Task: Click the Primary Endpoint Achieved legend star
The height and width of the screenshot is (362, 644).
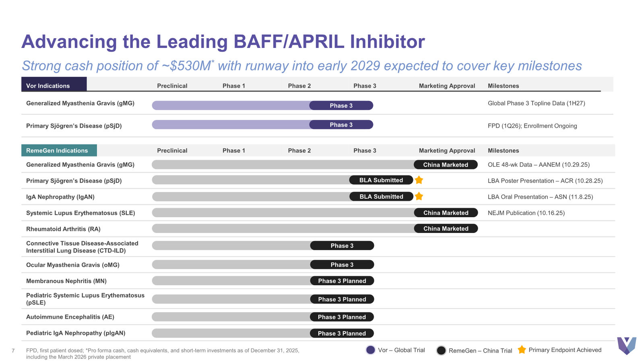Action: click(x=522, y=350)
